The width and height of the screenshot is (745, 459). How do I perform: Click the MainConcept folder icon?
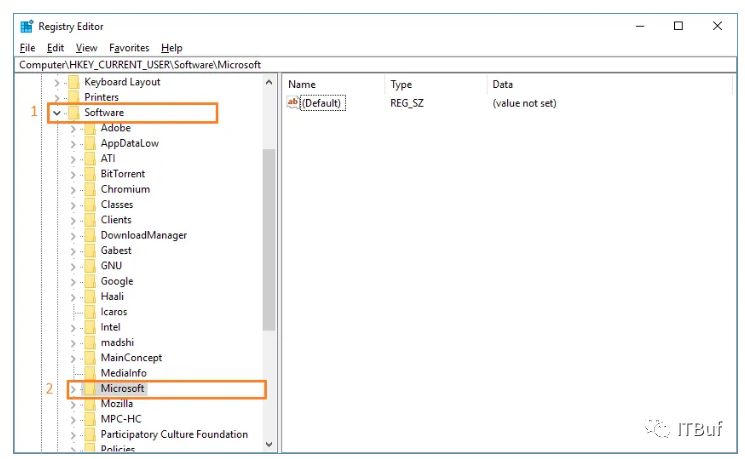click(90, 358)
